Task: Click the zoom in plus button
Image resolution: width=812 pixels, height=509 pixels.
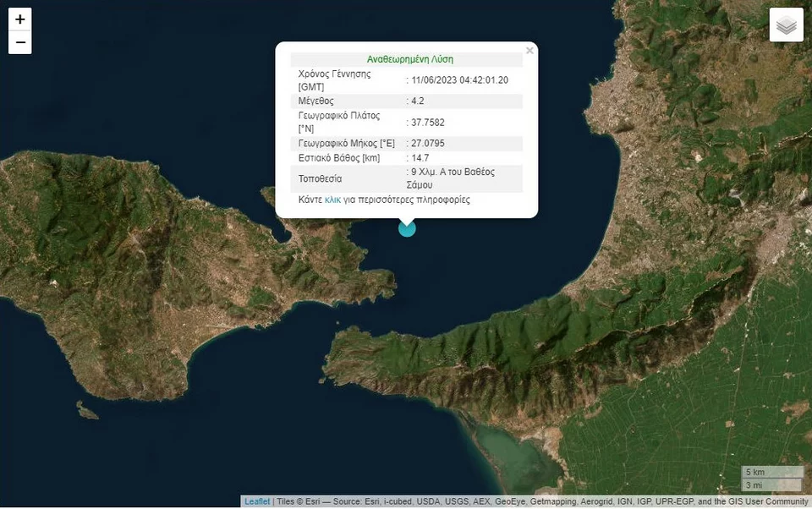Action: point(20,19)
